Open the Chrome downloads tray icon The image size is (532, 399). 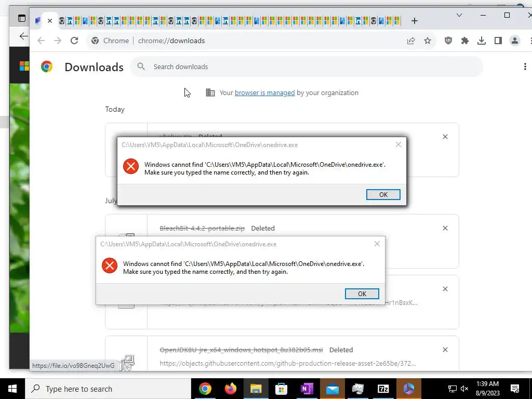pyautogui.click(x=482, y=41)
